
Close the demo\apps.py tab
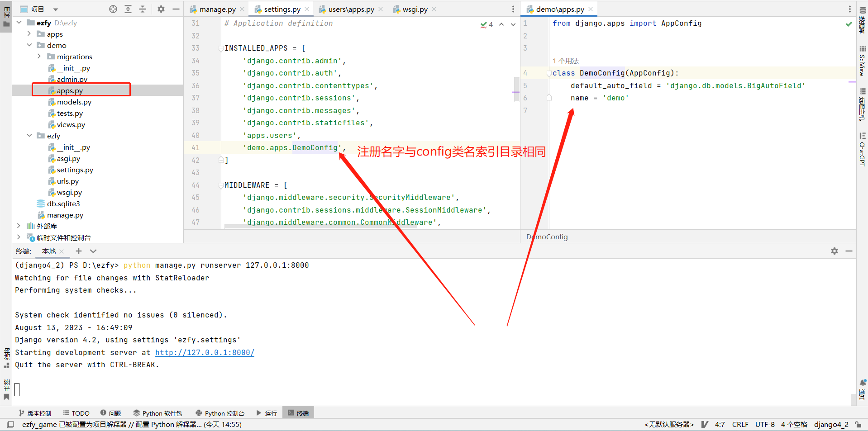tap(591, 9)
